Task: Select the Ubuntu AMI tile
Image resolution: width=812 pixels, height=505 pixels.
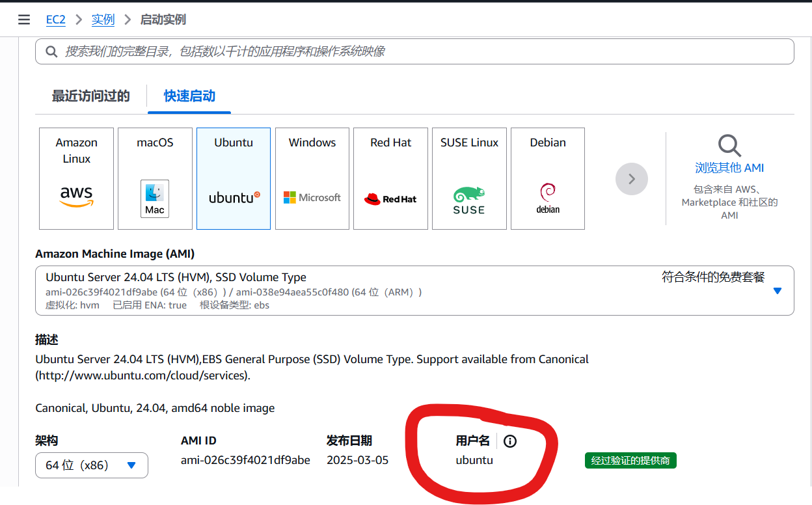Action: pyautogui.click(x=234, y=178)
